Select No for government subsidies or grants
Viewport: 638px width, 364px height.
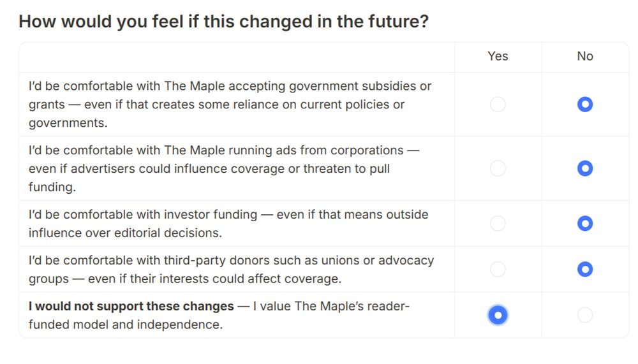pyautogui.click(x=585, y=104)
